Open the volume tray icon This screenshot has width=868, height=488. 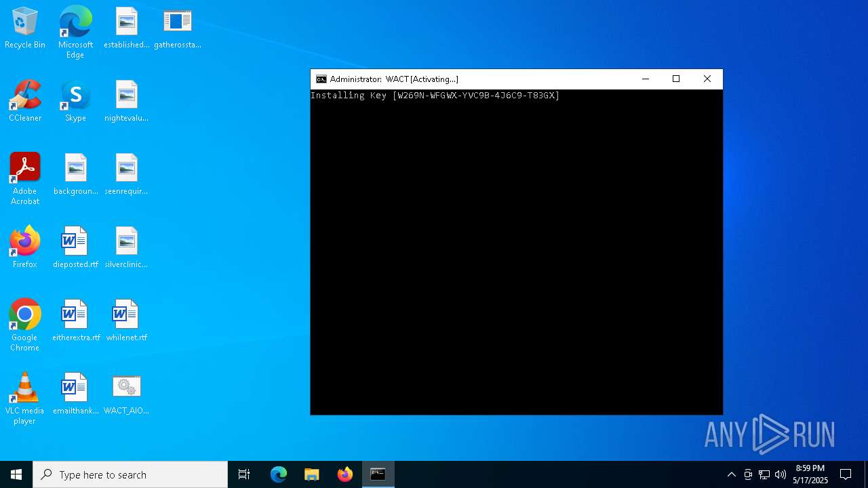tap(781, 474)
